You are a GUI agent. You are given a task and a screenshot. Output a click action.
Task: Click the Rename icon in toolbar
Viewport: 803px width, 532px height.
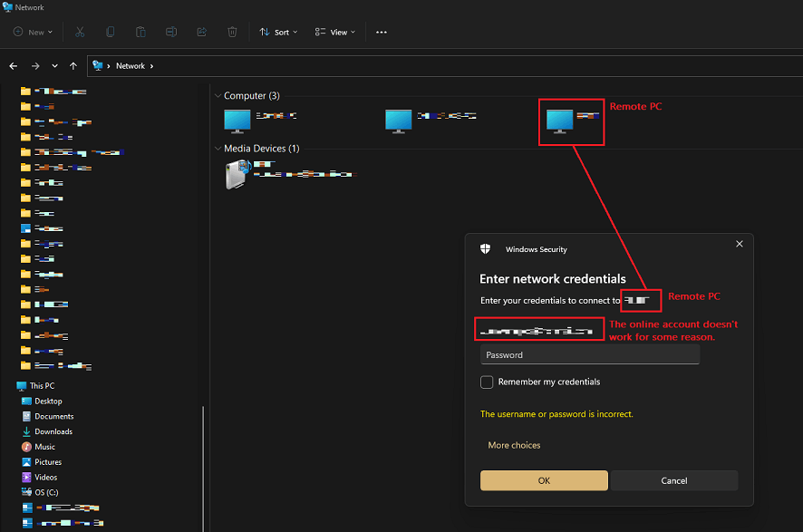pos(171,32)
